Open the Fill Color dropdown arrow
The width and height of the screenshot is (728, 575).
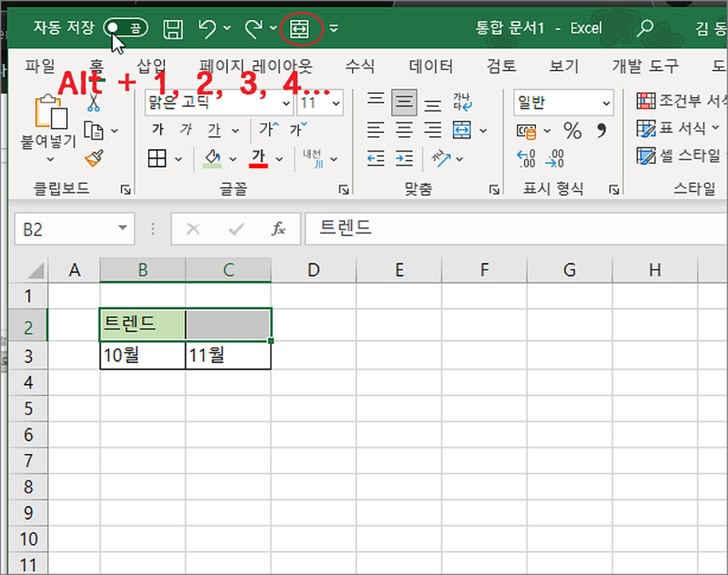point(233,159)
